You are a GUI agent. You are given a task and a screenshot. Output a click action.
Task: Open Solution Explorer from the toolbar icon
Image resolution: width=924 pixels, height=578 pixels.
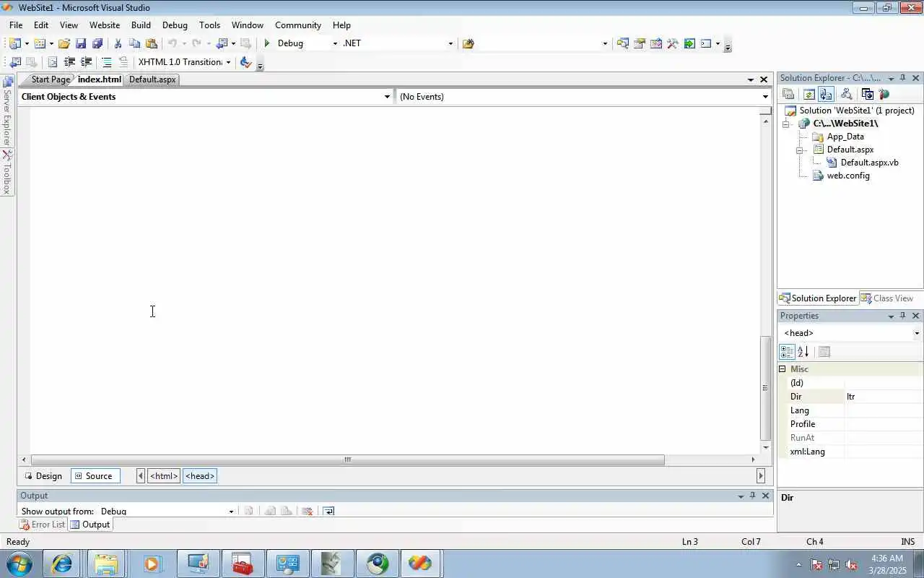(622, 43)
